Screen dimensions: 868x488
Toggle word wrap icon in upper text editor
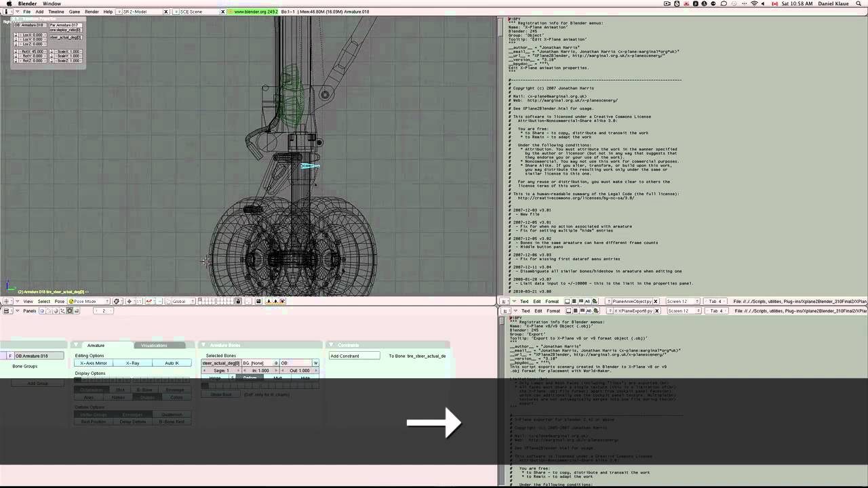(x=581, y=301)
